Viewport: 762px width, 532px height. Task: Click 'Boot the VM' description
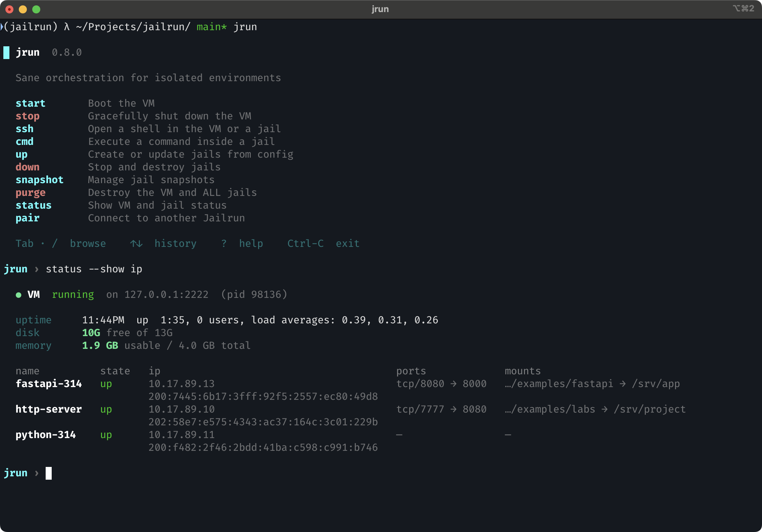121,103
